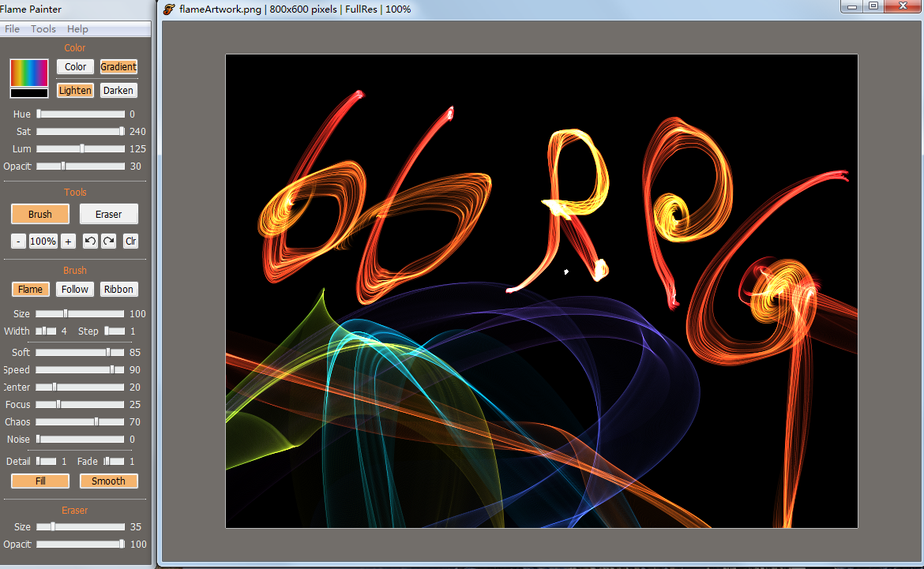Enable Gradient color mode
924x569 pixels.
click(x=118, y=66)
